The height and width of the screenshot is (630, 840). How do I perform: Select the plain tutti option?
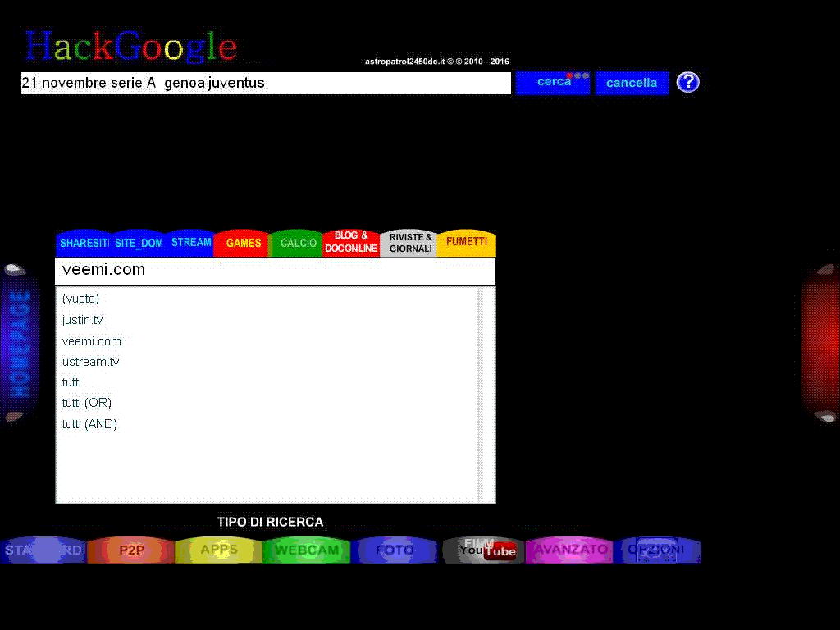[x=71, y=382]
